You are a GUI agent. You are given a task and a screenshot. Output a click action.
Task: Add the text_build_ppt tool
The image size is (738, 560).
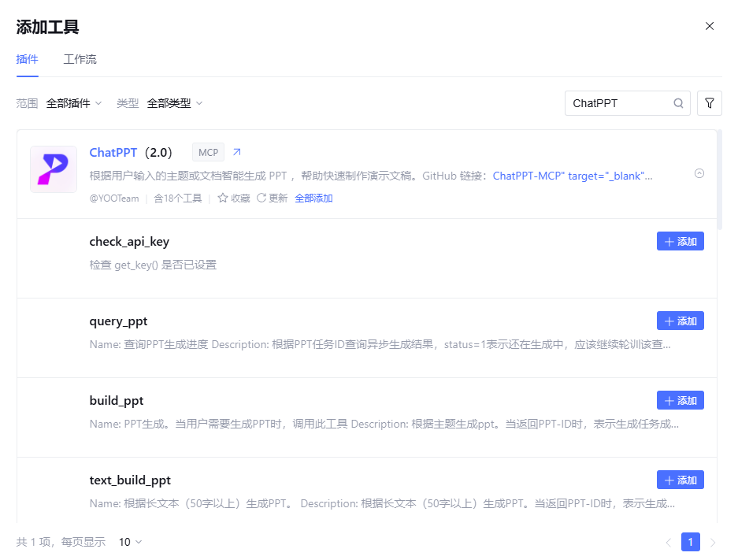[680, 480]
